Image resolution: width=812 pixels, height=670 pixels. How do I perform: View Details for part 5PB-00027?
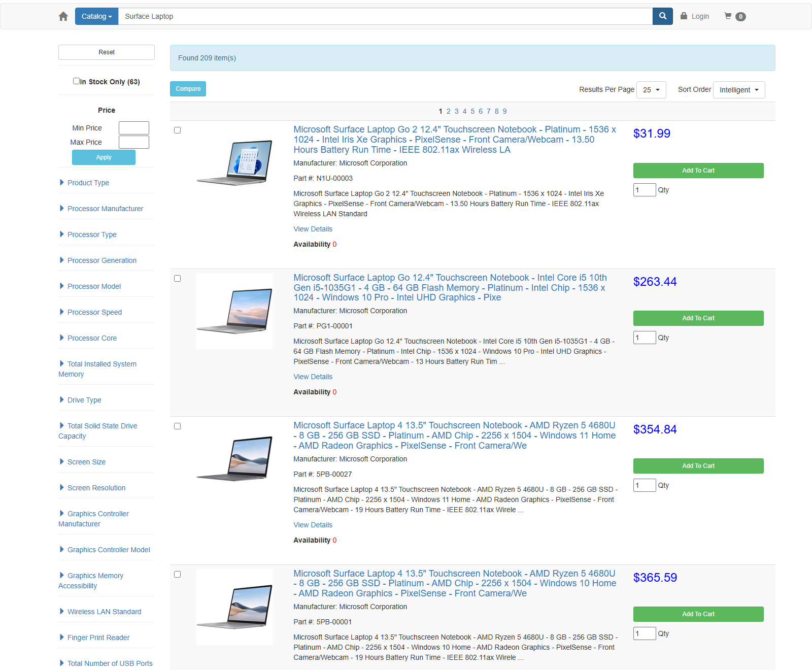pos(313,525)
